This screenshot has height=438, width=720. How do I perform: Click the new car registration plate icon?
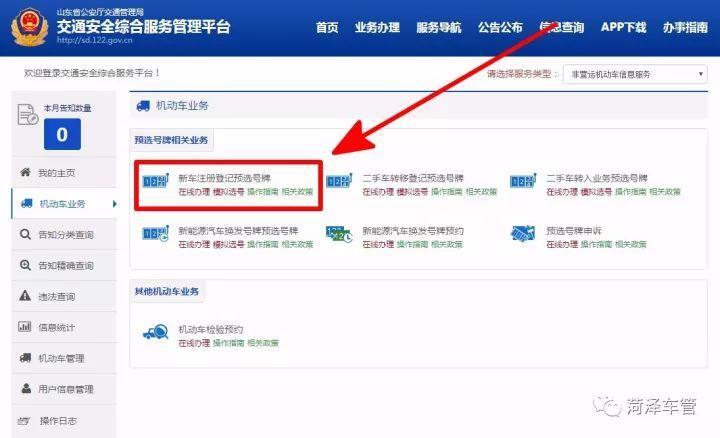[x=155, y=183]
